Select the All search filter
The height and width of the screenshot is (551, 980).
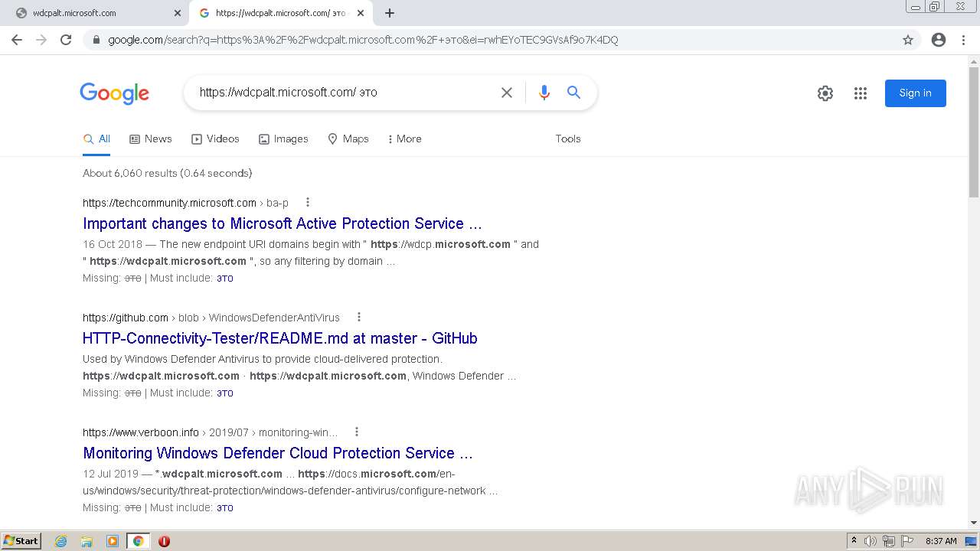(96, 139)
